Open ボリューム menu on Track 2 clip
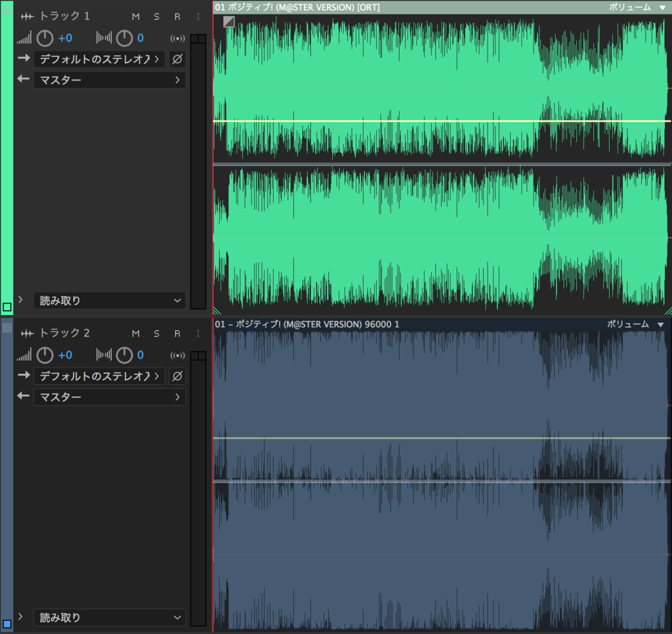Screen dimensions: 672x634 pyautogui.click(x=636, y=324)
